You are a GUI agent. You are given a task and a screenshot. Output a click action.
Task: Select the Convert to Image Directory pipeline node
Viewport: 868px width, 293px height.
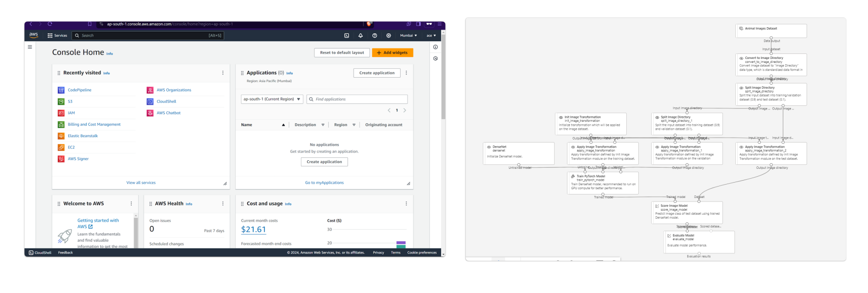(771, 64)
